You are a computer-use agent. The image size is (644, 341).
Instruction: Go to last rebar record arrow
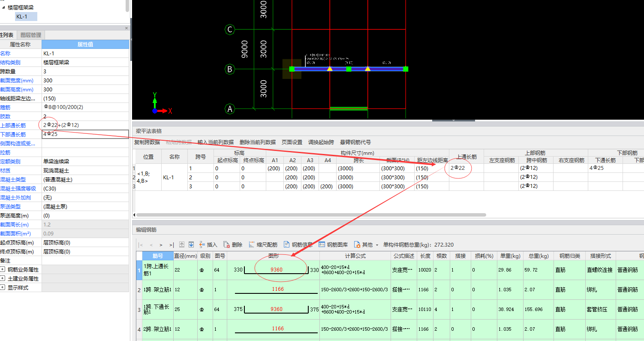(x=171, y=245)
